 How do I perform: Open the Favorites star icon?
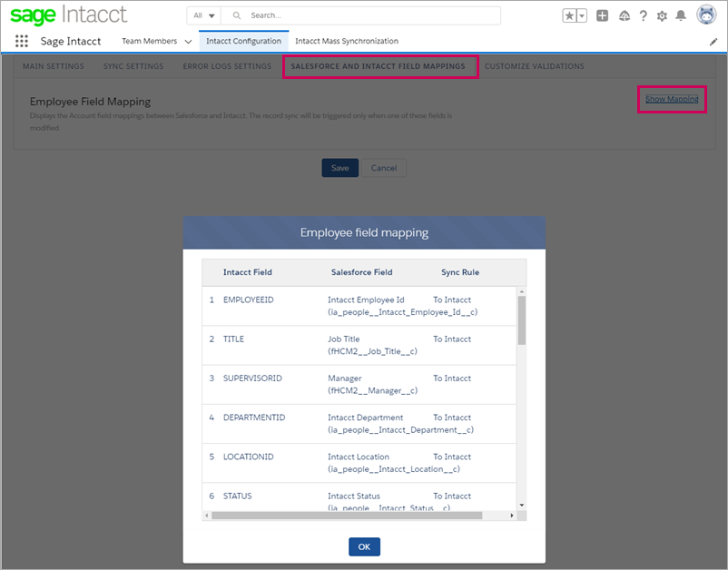569,15
